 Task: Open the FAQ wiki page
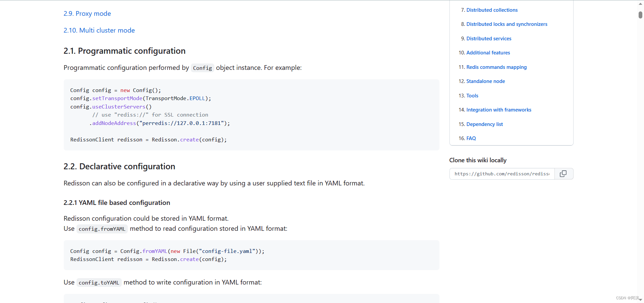(471, 138)
